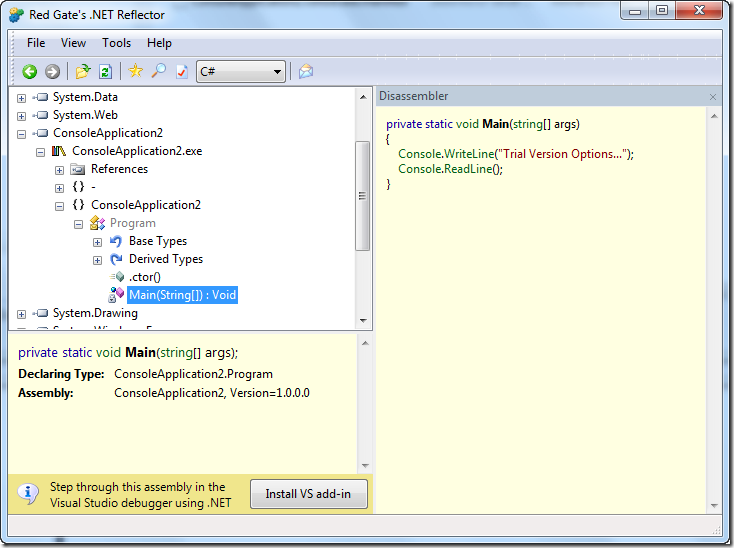This screenshot has width=734, height=548.
Task: Click the grey Forward navigation arrow
Action: click(52, 72)
